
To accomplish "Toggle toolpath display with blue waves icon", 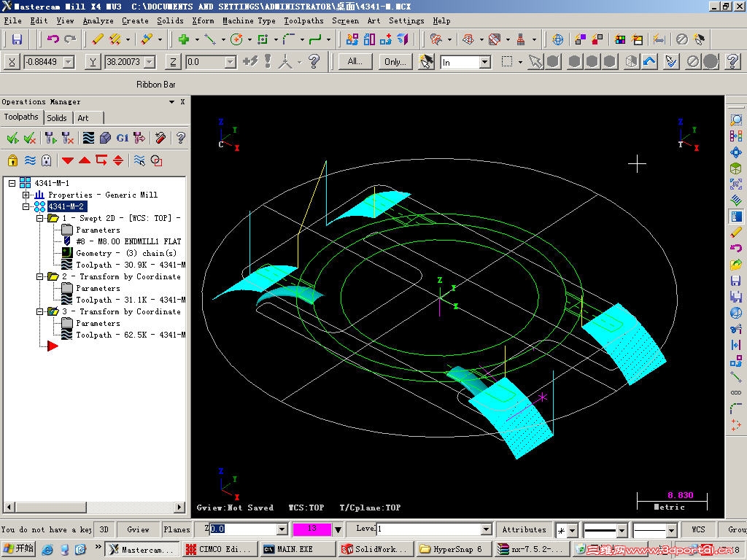I will click(x=30, y=160).
